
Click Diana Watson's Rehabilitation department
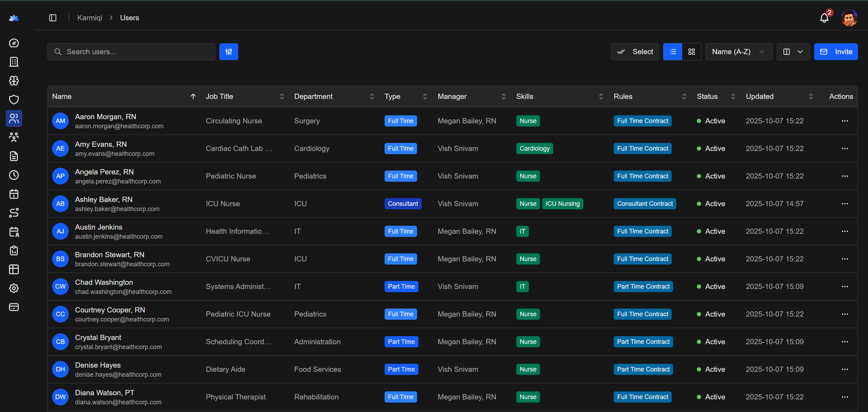coord(316,397)
